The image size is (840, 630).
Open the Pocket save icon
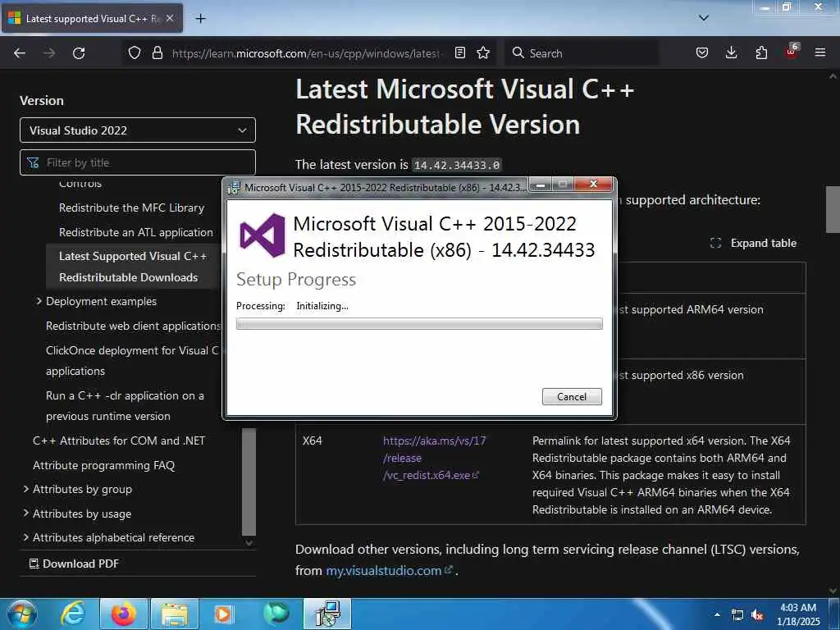point(702,52)
